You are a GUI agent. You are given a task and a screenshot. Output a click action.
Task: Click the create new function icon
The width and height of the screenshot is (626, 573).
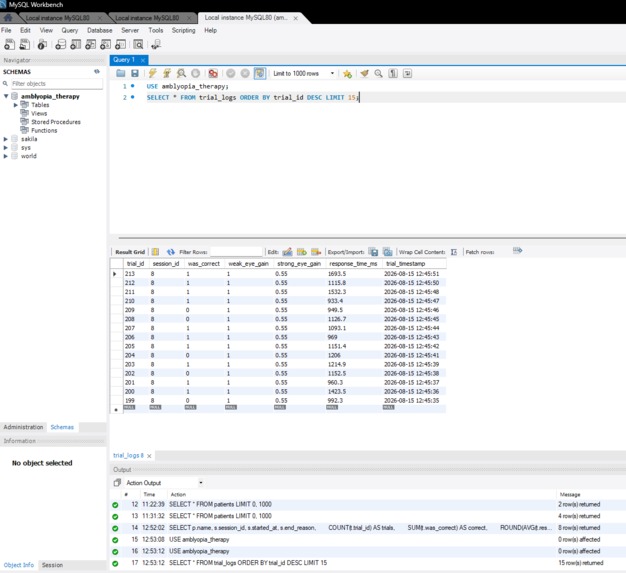tap(121, 45)
